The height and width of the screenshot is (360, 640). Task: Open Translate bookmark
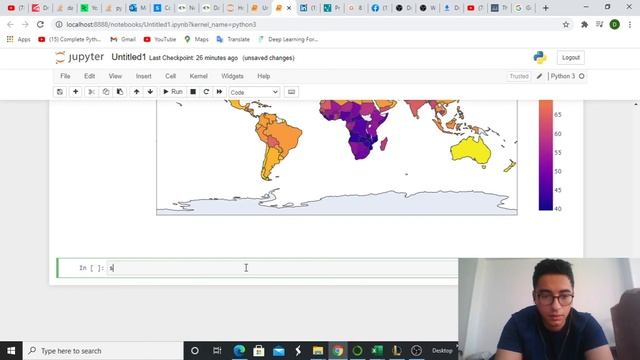coord(233,39)
